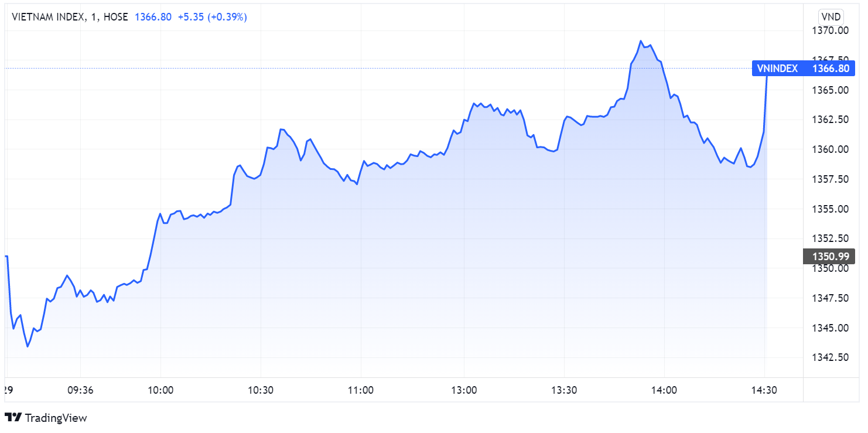This screenshot has width=868, height=433.
Task: Click the 1370.00 price scale label
Action: (x=830, y=30)
